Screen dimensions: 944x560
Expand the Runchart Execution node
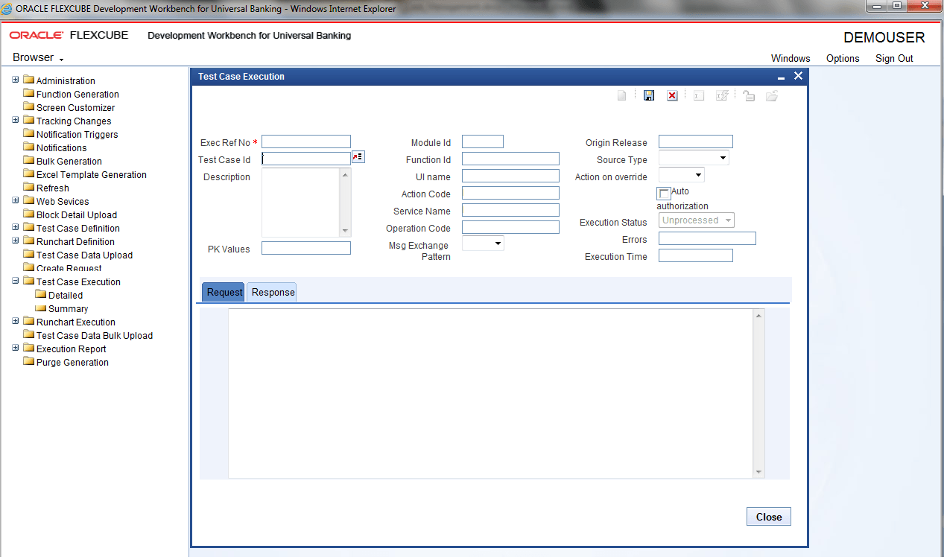click(16, 321)
